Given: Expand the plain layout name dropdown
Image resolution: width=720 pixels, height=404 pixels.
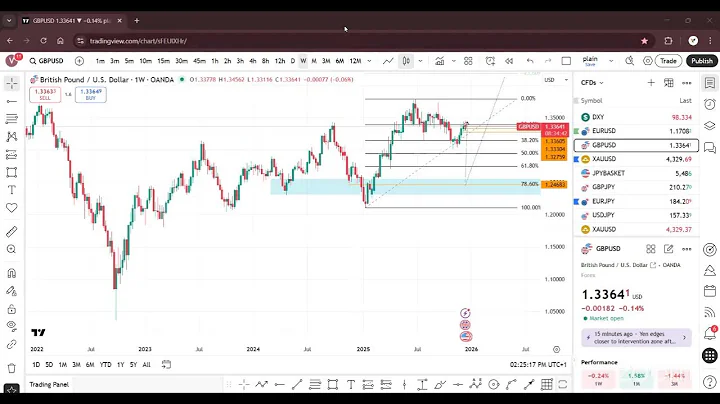Looking at the screenshot, I should 611,61.
